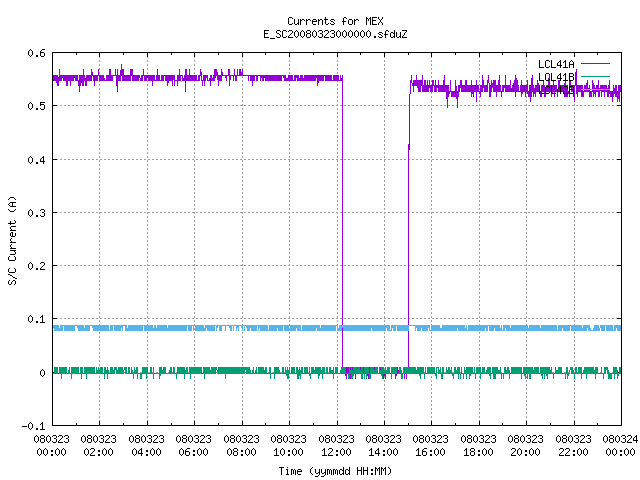Click the chart title 'Currents for MEX'
This screenshot has width=640, height=480.
coord(335,21)
